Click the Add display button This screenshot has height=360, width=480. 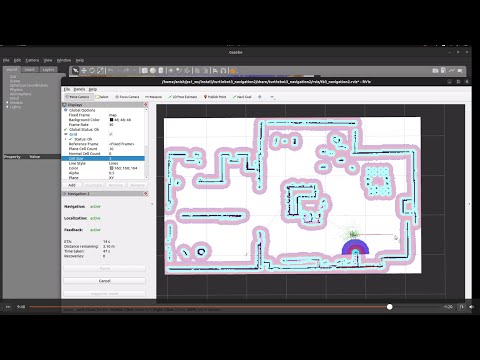click(x=72, y=185)
